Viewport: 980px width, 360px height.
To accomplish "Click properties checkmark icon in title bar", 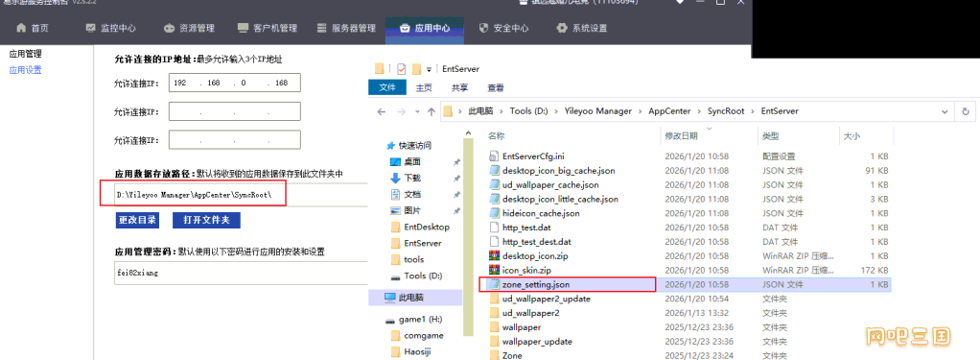I will 401,69.
